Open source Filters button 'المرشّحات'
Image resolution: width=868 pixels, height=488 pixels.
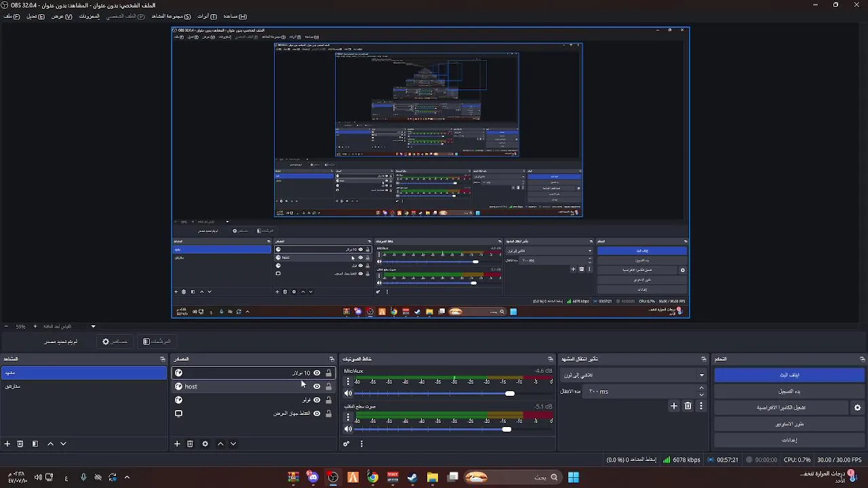click(x=157, y=342)
